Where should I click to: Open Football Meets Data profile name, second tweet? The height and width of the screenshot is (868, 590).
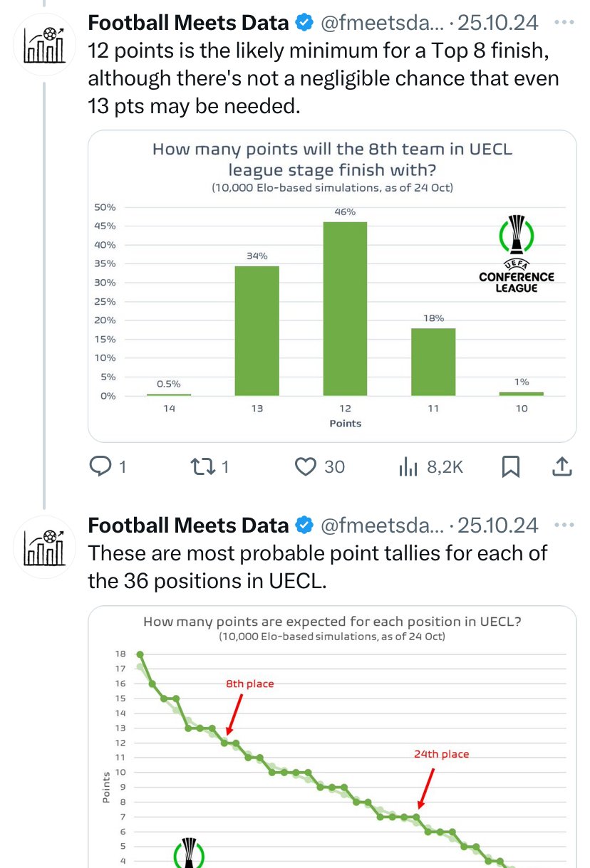(188, 525)
